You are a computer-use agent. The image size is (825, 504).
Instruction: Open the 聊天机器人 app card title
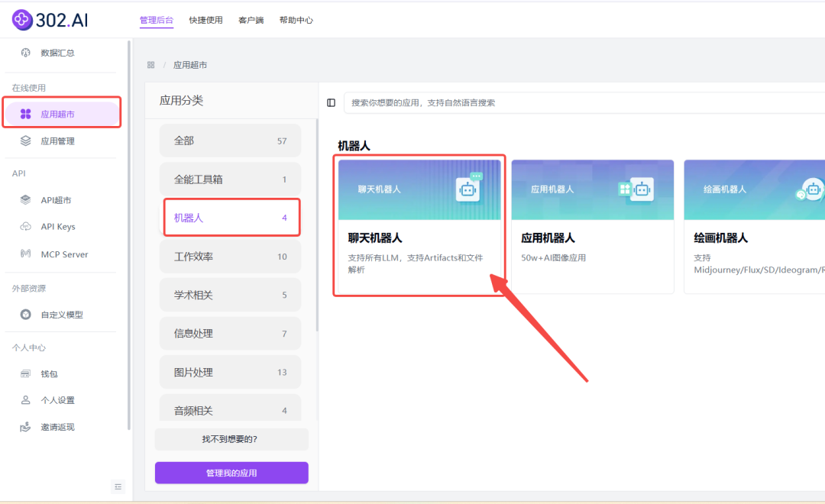pyautogui.click(x=375, y=237)
